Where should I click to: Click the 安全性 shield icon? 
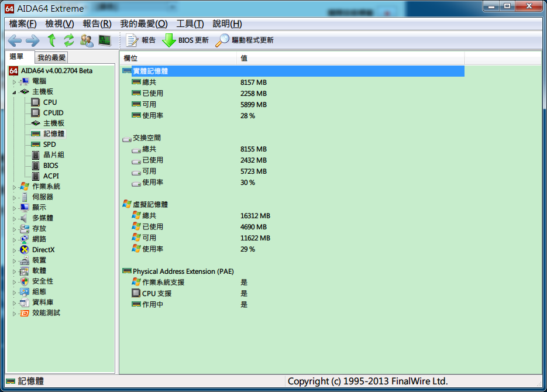click(25, 281)
